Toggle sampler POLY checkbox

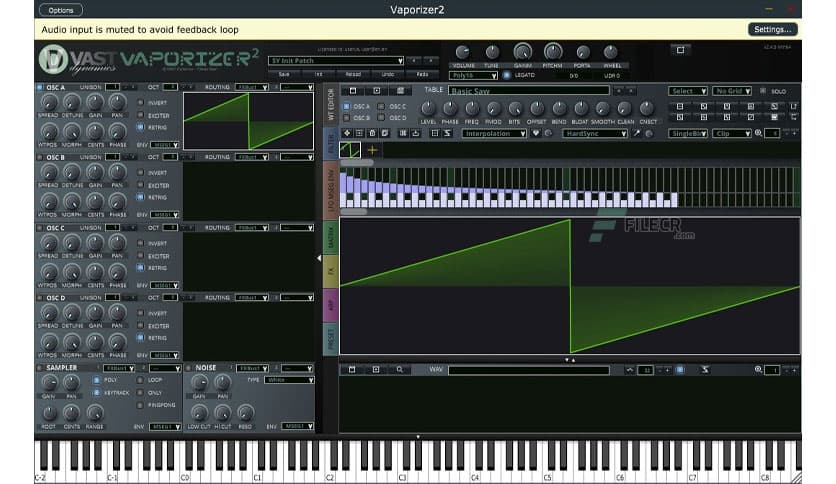tap(97, 380)
